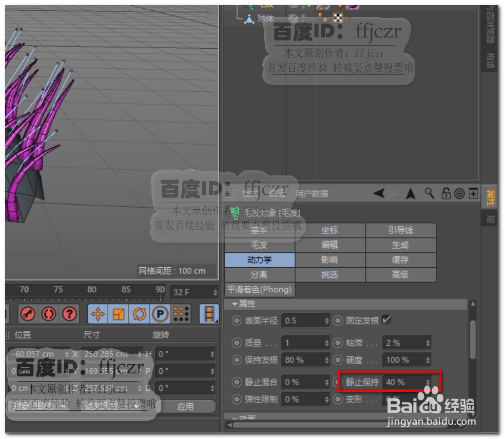Open the 模式 menu
Image resolution: width=504 pixels, height=439 pixels.
click(x=250, y=193)
